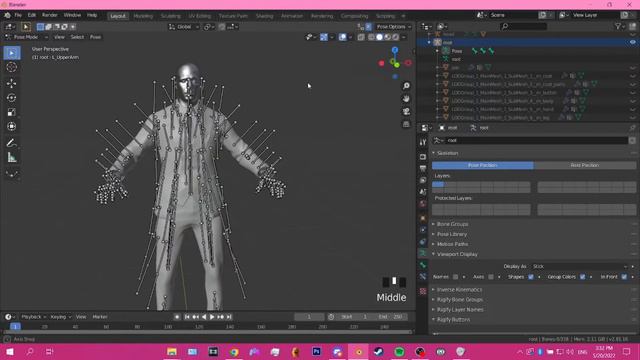Switch to the Modeling workspace tab
Screen dimensions: 640x360
(143, 16)
